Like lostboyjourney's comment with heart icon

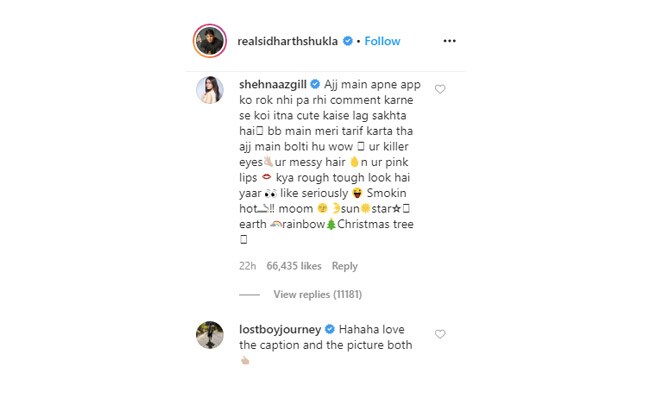coord(440,334)
